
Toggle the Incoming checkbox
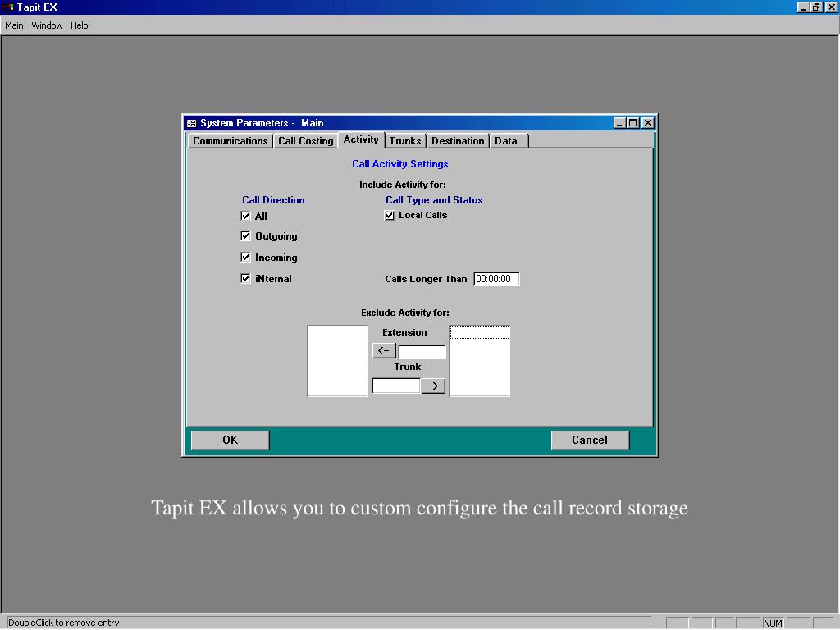point(245,257)
